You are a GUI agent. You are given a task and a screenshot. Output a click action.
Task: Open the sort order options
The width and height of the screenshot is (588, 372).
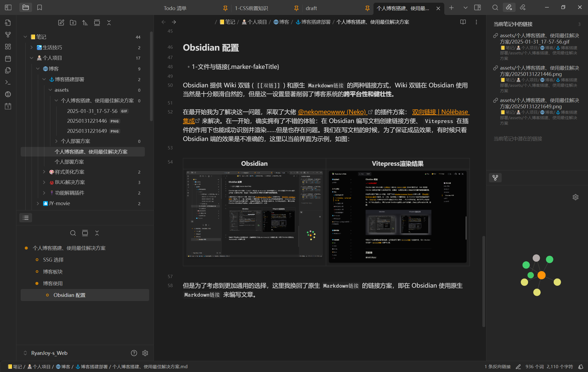(x=85, y=23)
